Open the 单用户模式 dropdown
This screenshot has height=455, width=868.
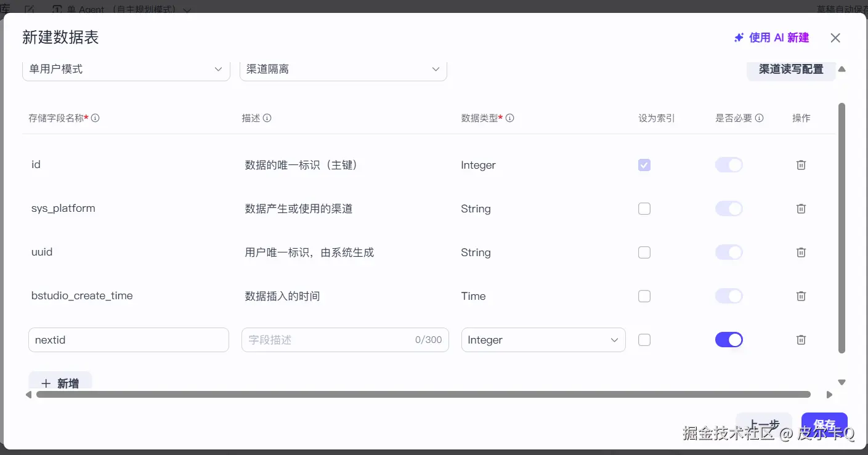pyautogui.click(x=126, y=70)
